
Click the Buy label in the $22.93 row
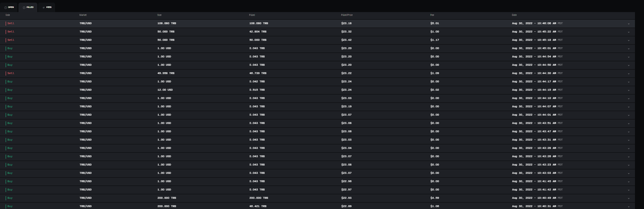tap(10, 198)
